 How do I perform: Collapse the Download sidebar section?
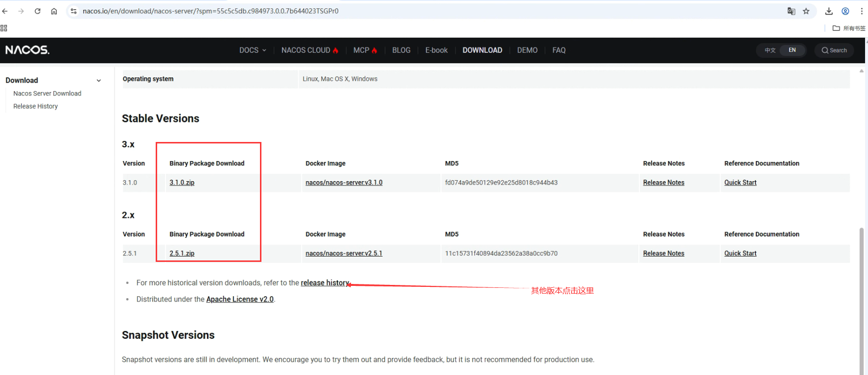(99, 81)
